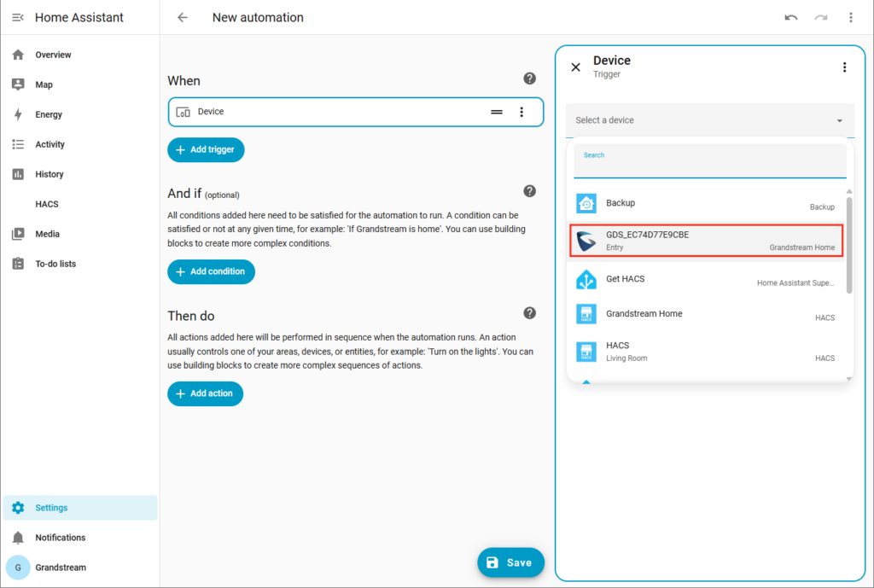Save the automation
874x588 pixels.
click(510, 563)
